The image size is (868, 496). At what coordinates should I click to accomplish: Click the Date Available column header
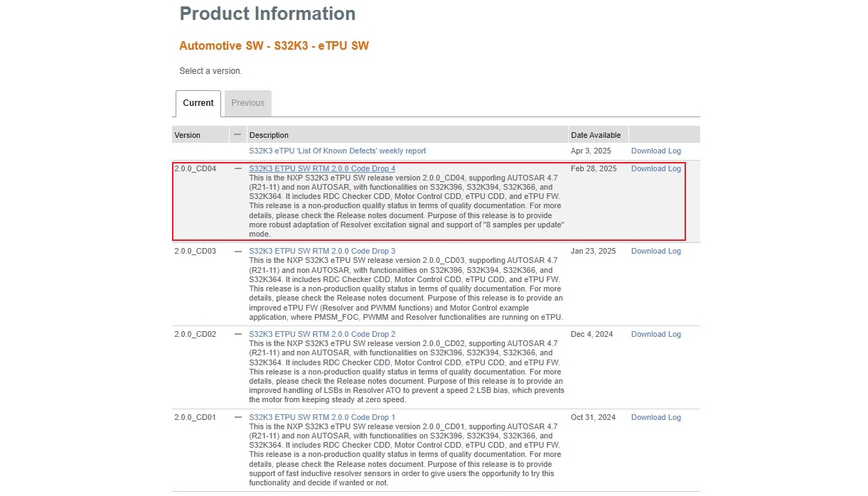pos(595,135)
